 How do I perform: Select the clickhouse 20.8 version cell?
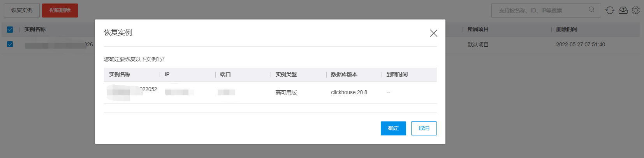(x=349, y=93)
